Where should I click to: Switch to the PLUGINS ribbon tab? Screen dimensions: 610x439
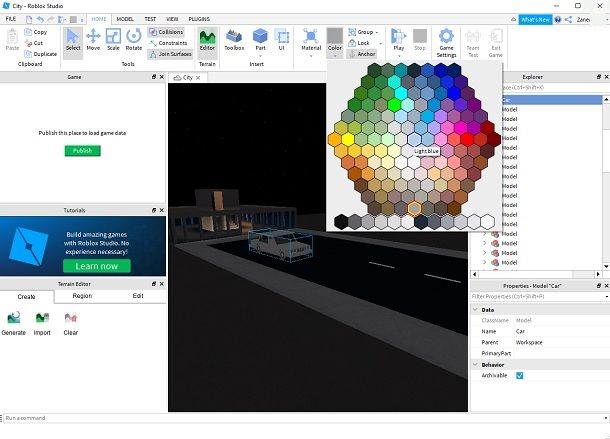click(199, 19)
